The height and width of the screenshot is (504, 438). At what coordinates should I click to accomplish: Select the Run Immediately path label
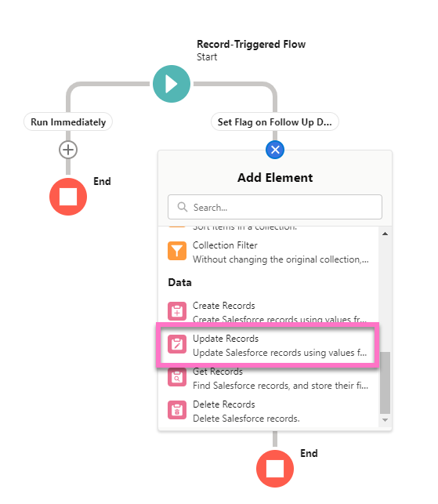(68, 122)
